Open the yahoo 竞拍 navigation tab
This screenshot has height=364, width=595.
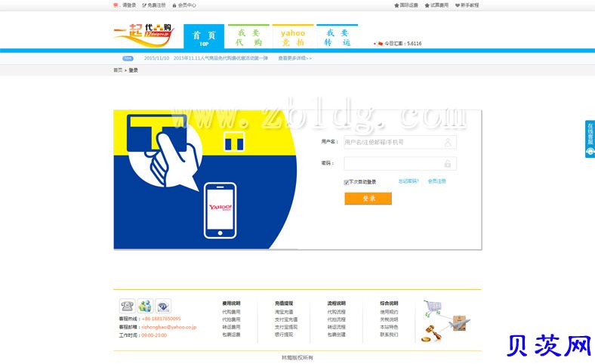pyautogui.click(x=292, y=37)
